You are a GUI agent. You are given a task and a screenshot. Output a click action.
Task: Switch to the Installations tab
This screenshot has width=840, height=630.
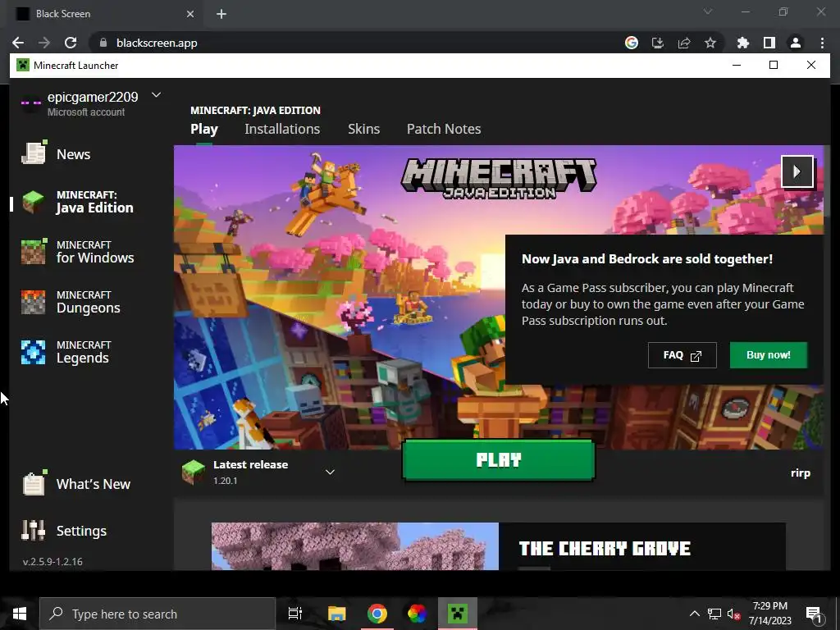(282, 129)
